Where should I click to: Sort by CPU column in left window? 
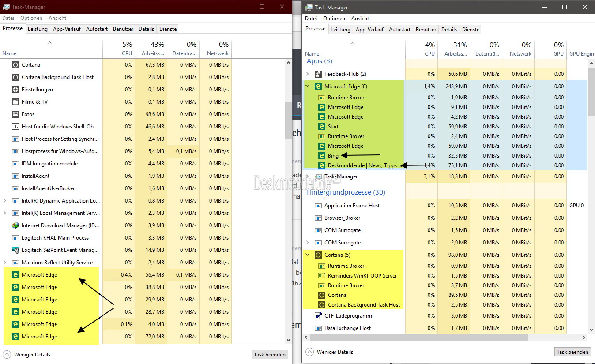tap(119, 49)
